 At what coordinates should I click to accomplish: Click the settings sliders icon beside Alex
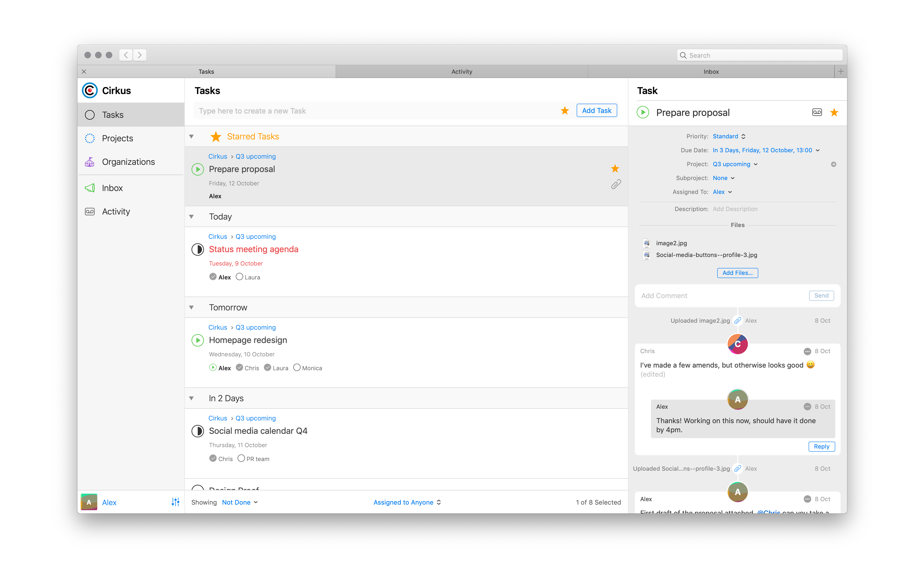(175, 502)
